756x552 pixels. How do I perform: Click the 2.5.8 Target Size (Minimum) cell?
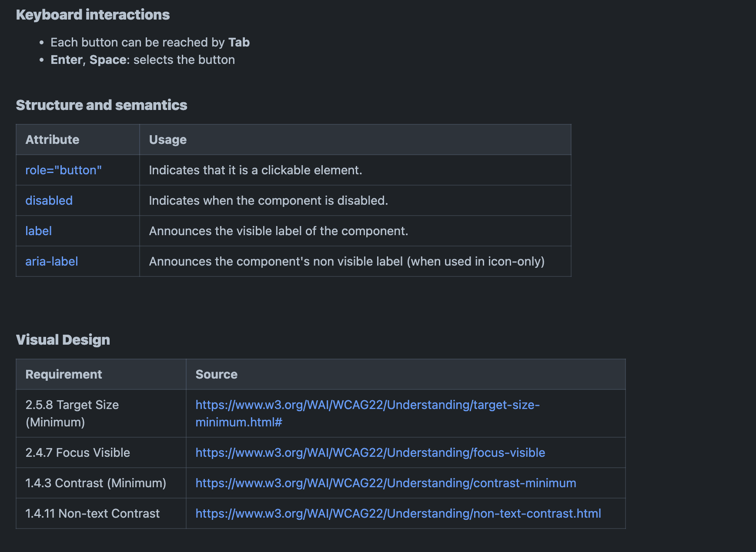point(72,413)
